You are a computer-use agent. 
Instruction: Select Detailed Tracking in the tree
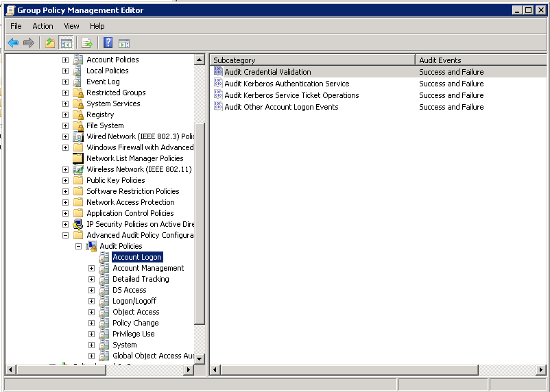[141, 279]
